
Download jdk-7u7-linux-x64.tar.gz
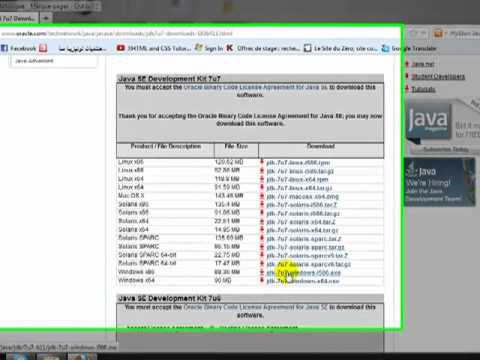(299, 188)
